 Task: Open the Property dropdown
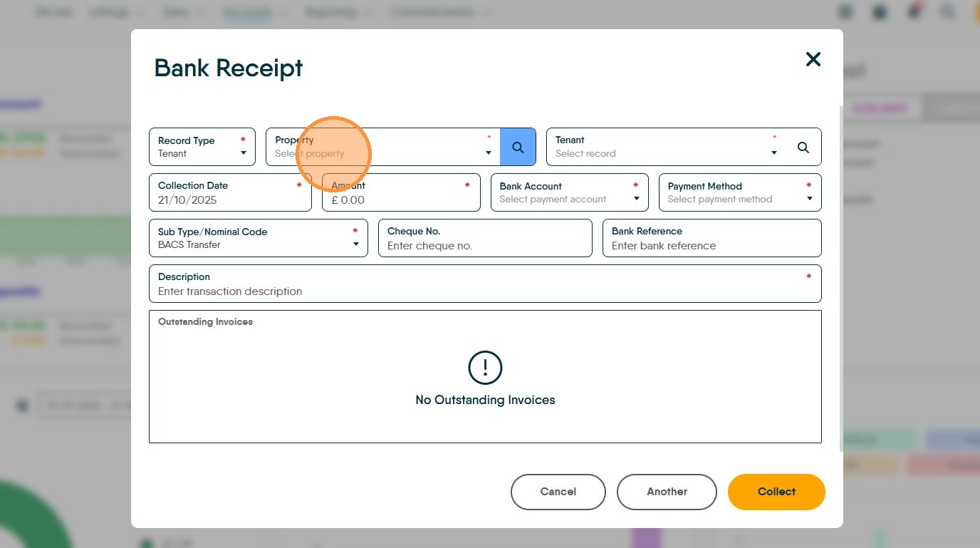pyautogui.click(x=383, y=147)
